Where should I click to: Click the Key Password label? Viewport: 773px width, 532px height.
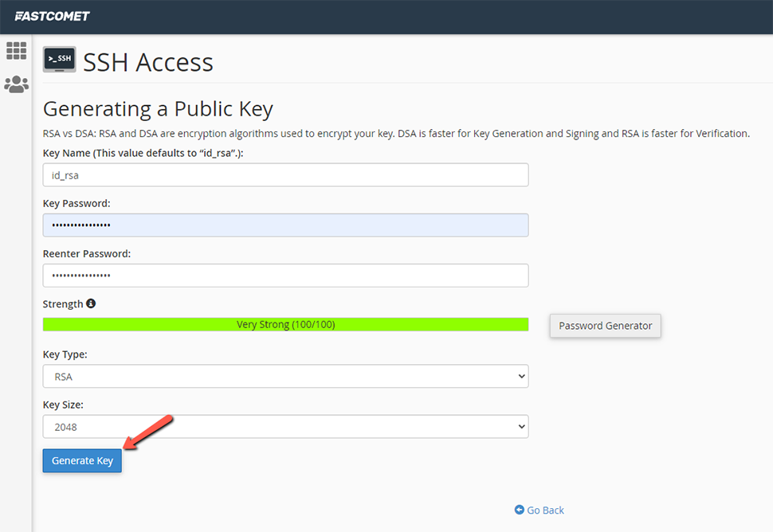tap(77, 203)
